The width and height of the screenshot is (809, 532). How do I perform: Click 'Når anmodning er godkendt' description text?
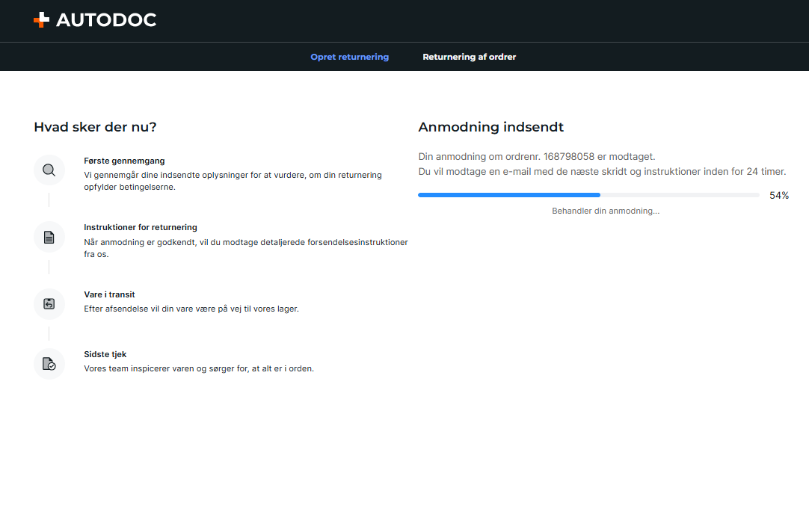(245, 248)
